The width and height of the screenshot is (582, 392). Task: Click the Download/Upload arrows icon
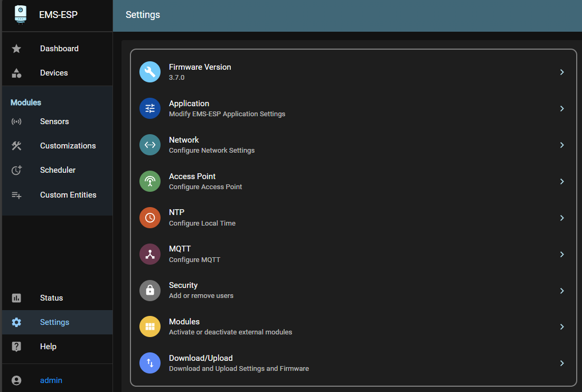[x=150, y=363]
